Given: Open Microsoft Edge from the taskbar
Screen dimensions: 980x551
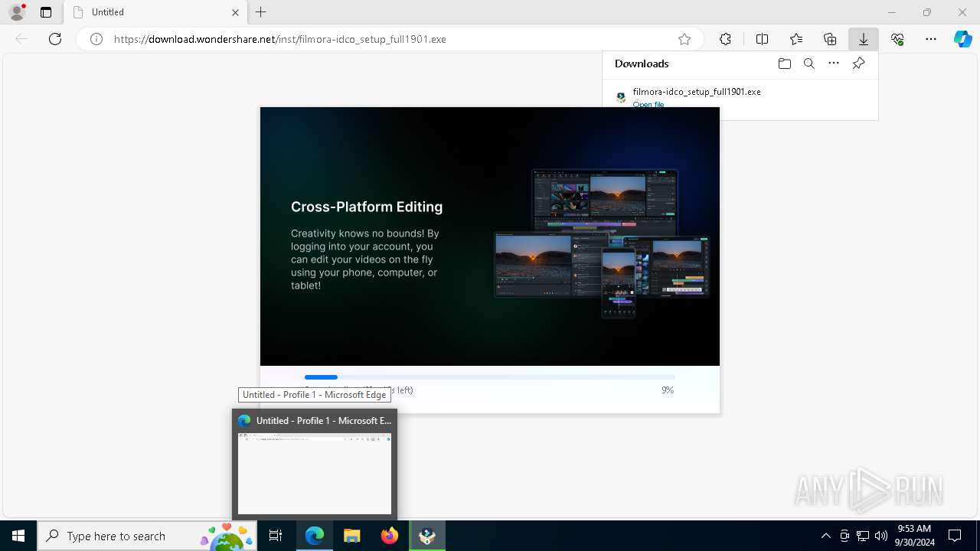Looking at the screenshot, I should (x=315, y=536).
